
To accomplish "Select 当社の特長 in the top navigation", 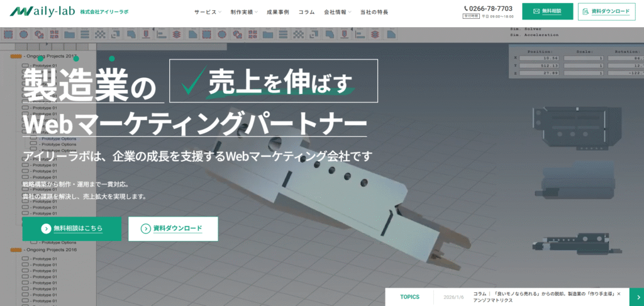I will [x=374, y=12].
